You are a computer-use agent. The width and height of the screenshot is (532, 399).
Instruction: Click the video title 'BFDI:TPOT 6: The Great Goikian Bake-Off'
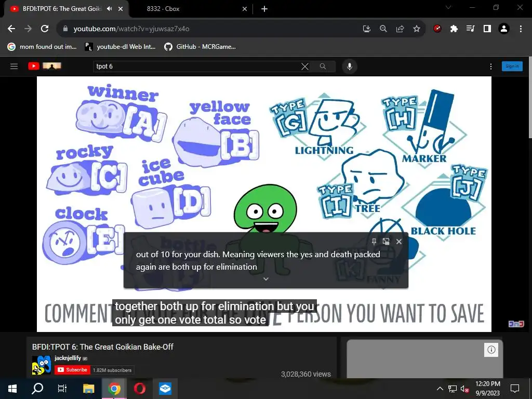102,347
